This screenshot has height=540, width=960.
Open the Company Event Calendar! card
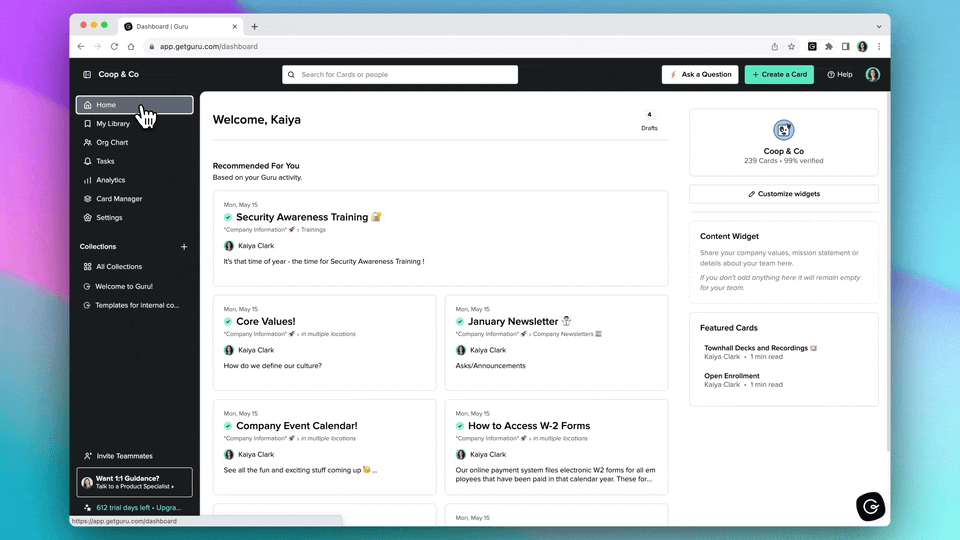[324, 447]
